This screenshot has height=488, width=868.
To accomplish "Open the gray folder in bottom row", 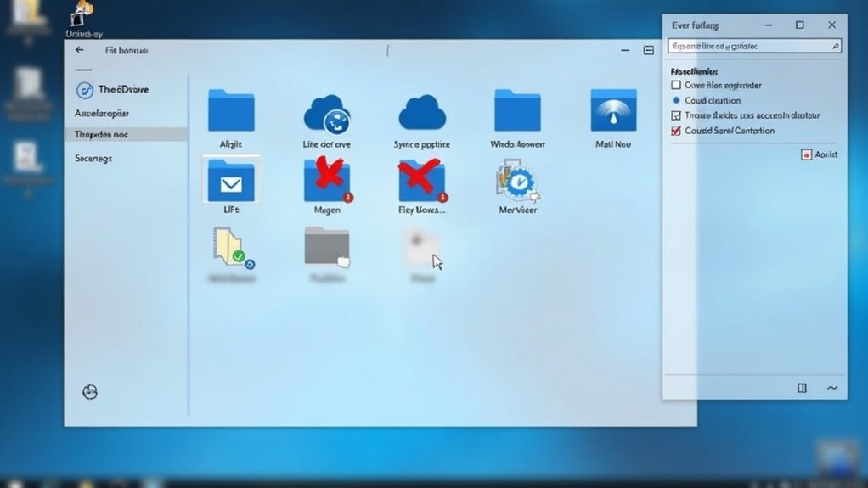I will tap(327, 248).
